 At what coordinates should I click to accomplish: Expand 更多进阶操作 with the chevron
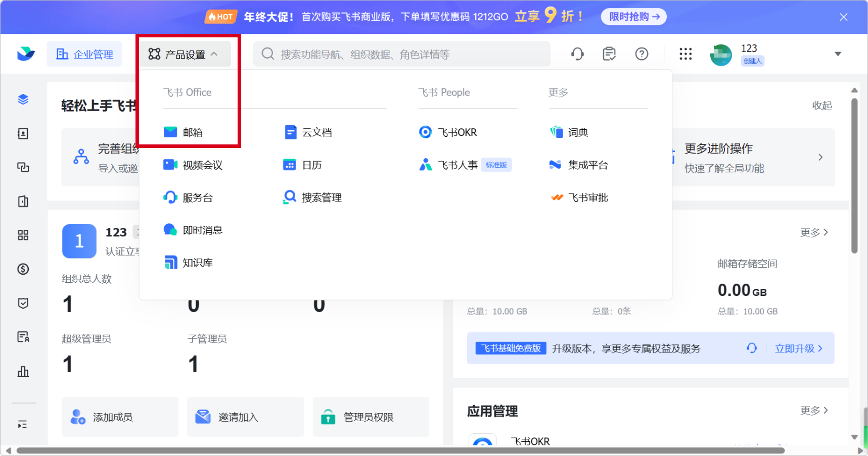820,158
